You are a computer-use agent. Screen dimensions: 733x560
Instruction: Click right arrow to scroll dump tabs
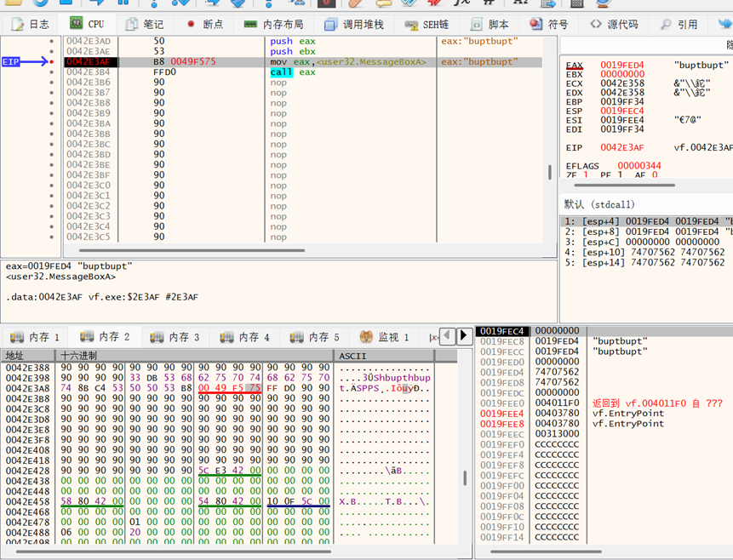pyautogui.click(x=464, y=336)
